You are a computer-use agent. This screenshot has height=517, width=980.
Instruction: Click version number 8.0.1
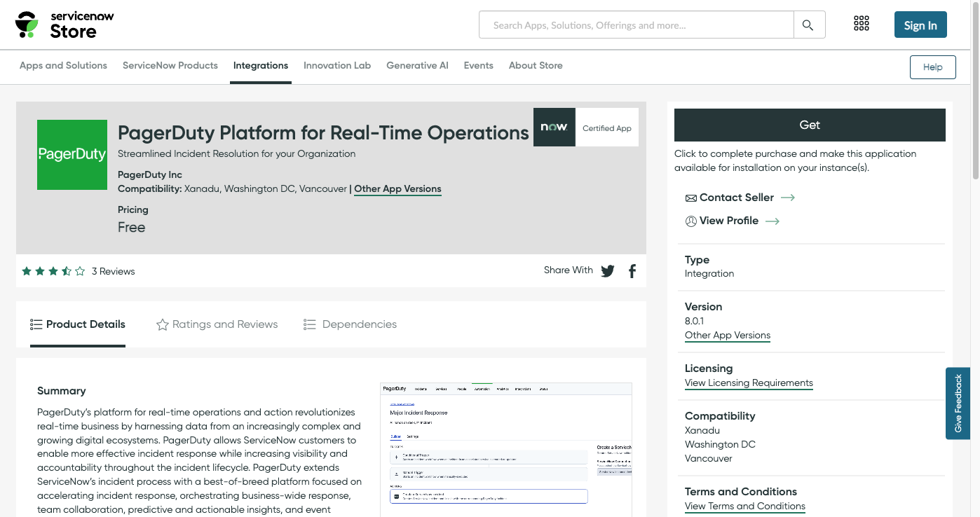pos(695,321)
